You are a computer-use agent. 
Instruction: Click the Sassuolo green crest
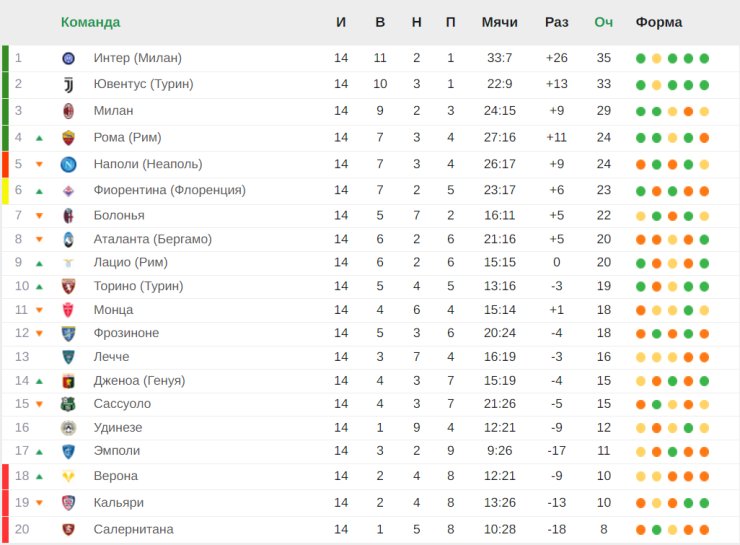[68, 404]
